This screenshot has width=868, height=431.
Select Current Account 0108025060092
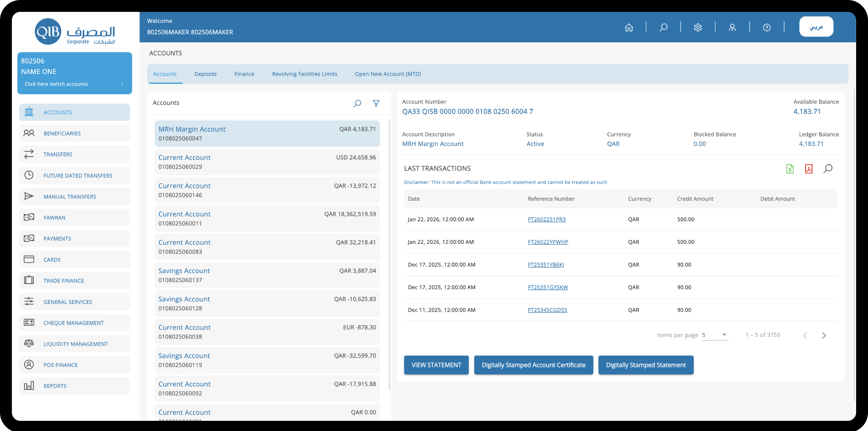[267, 389]
